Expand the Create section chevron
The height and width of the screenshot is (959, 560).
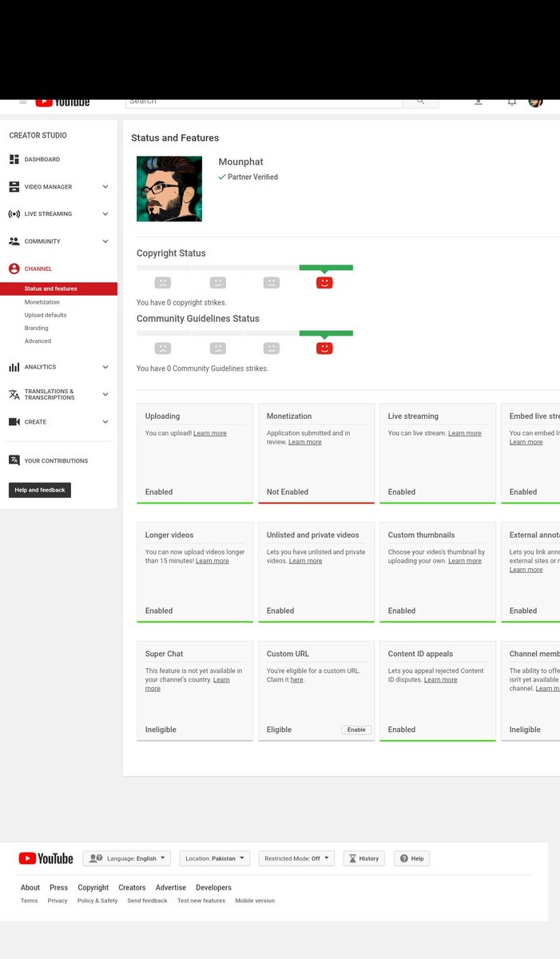[x=105, y=422]
